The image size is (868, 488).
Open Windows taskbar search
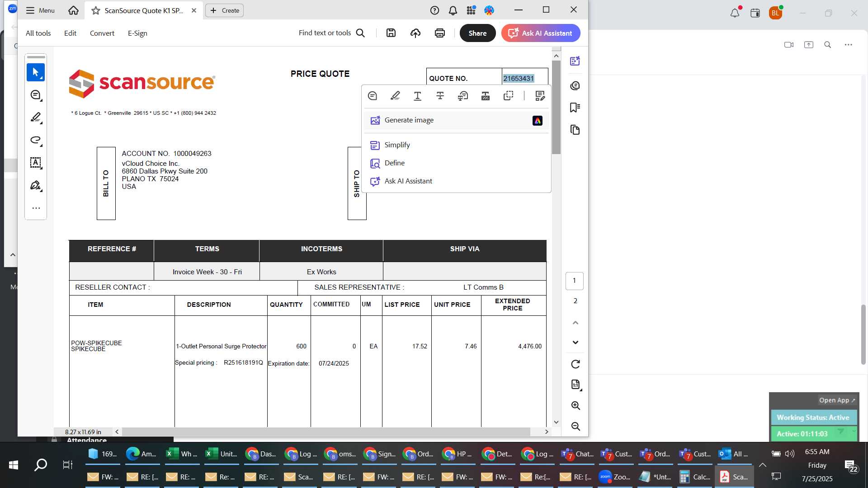pyautogui.click(x=41, y=465)
